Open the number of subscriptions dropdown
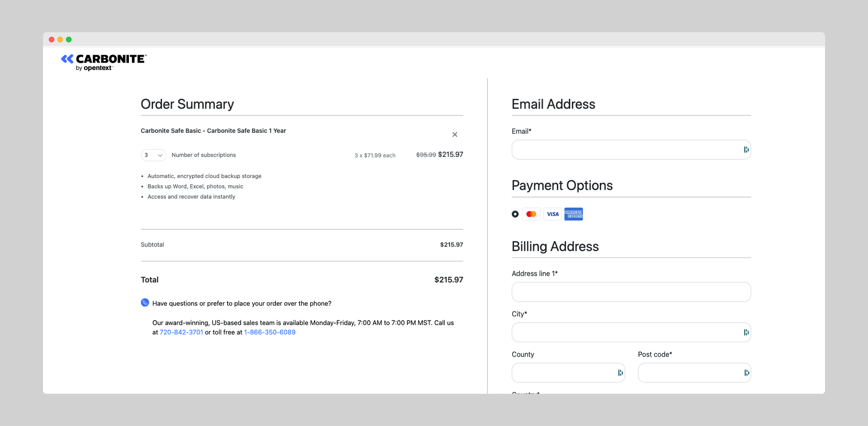 tap(154, 155)
